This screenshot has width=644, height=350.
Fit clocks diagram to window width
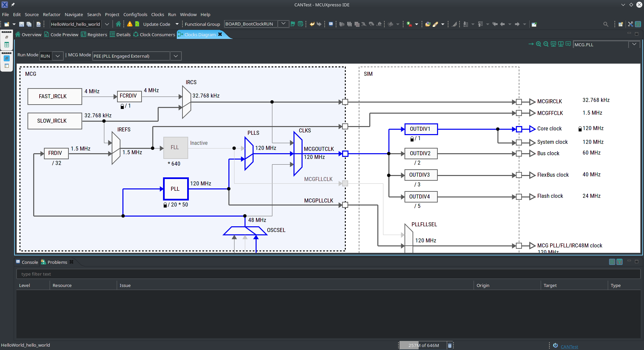coord(553,44)
